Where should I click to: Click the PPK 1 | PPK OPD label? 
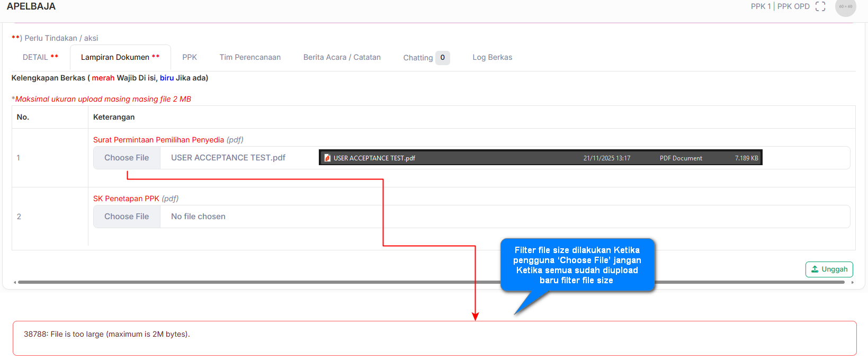click(780, 6)
